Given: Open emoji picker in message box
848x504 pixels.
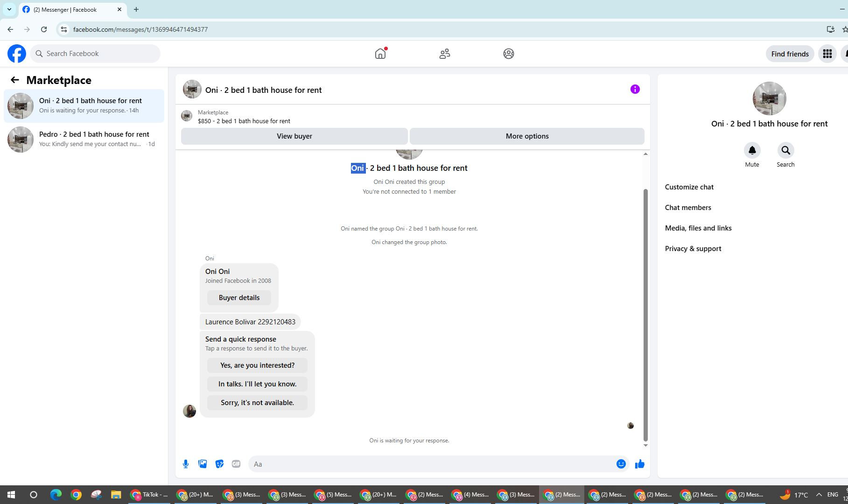Looking at the screenshot, I should click(621, 464).
